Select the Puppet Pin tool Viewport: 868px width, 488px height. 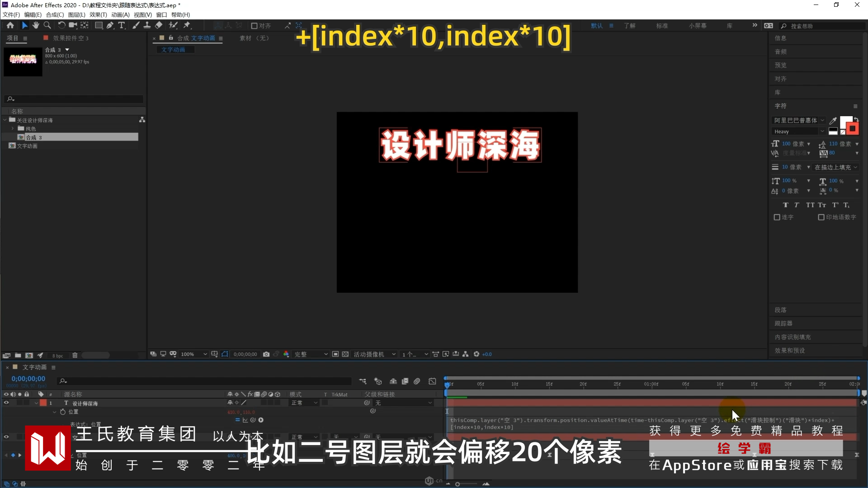(x=187, y=25)
